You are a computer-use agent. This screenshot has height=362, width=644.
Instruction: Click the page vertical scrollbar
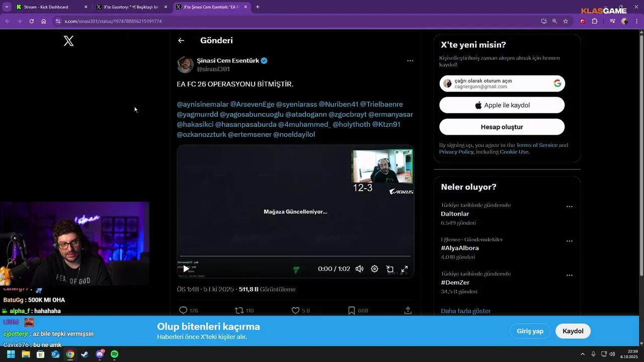(x=641, y=155)
